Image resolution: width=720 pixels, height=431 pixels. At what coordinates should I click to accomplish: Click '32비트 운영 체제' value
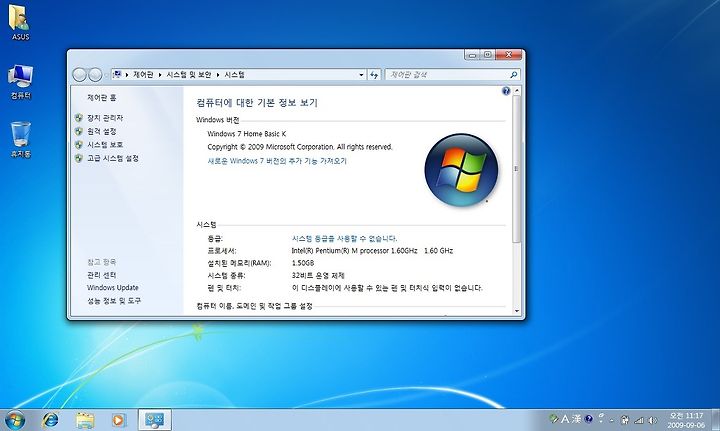point(318,276)
